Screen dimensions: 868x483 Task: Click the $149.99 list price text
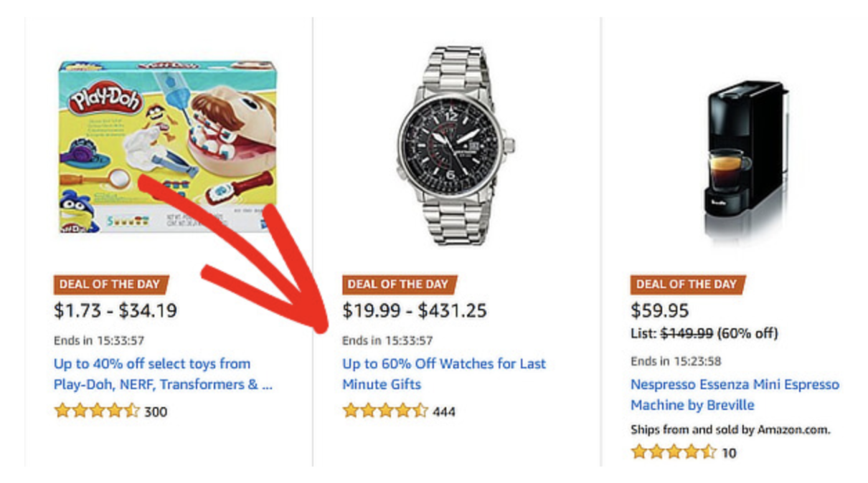(x=687, y=333)
